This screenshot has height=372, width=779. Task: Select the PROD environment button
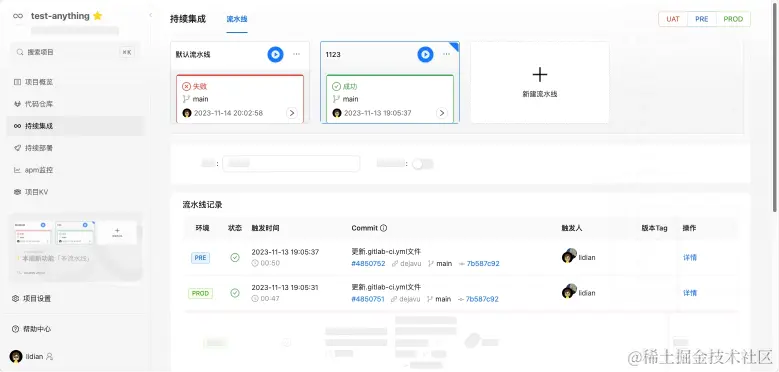733,19
